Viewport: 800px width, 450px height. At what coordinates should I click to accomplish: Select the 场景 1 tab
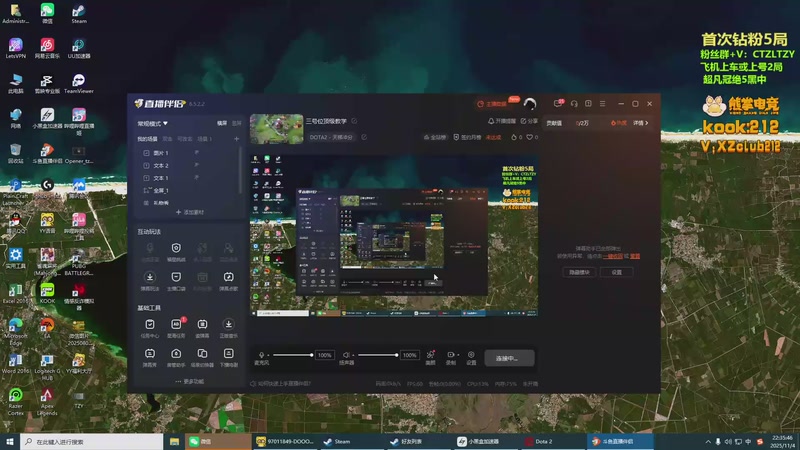205,139
